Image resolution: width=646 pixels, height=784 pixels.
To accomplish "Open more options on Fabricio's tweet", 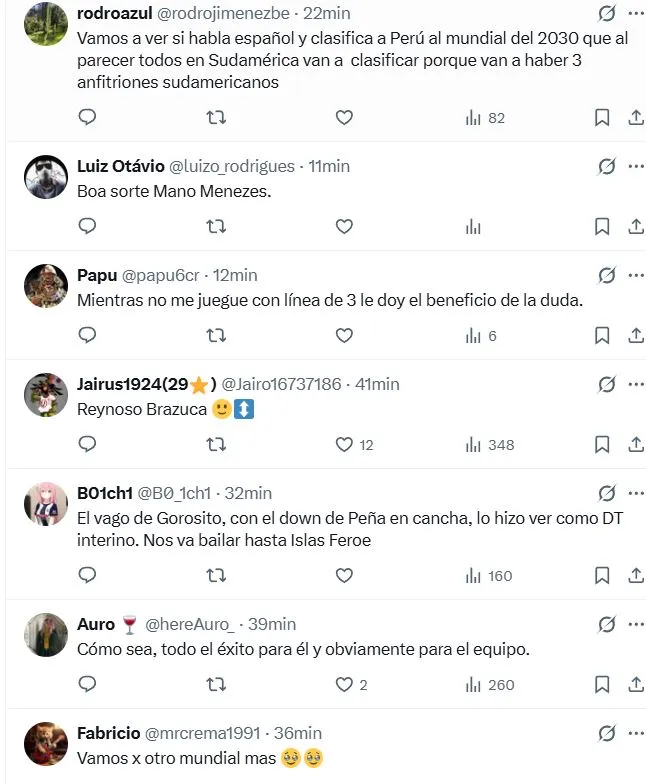I will tap(636, 733).
